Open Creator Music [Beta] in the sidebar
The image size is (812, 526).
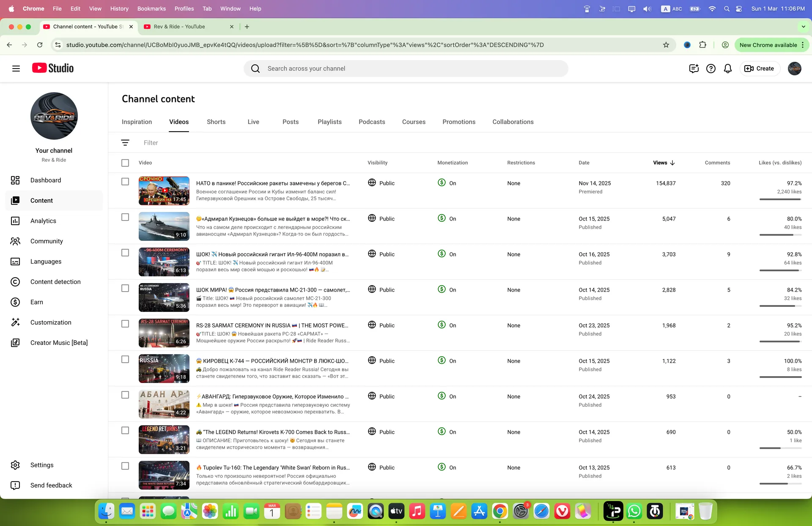54,343
